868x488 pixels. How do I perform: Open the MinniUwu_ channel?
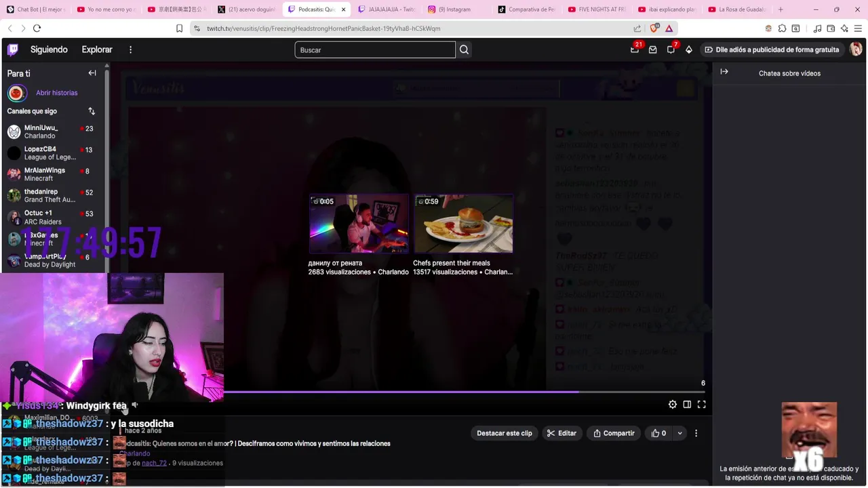51,131
